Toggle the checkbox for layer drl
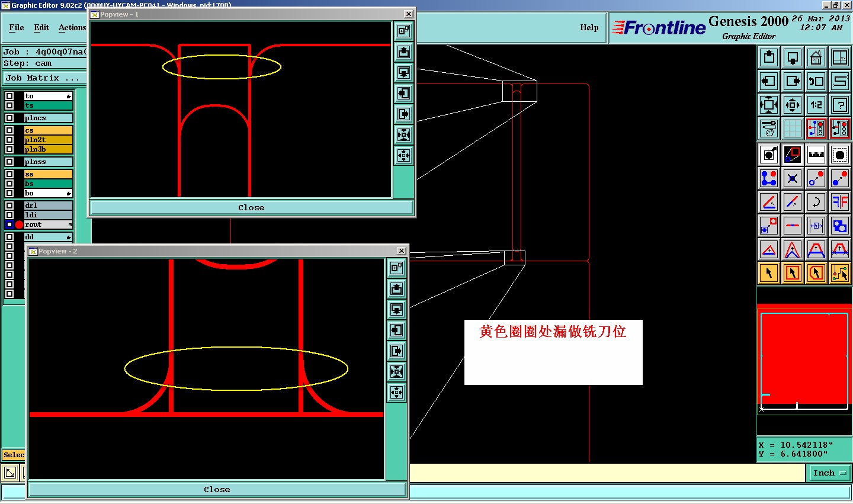Image resolution: width=853 pixels, height=504 pixels. tap(9, 206)
